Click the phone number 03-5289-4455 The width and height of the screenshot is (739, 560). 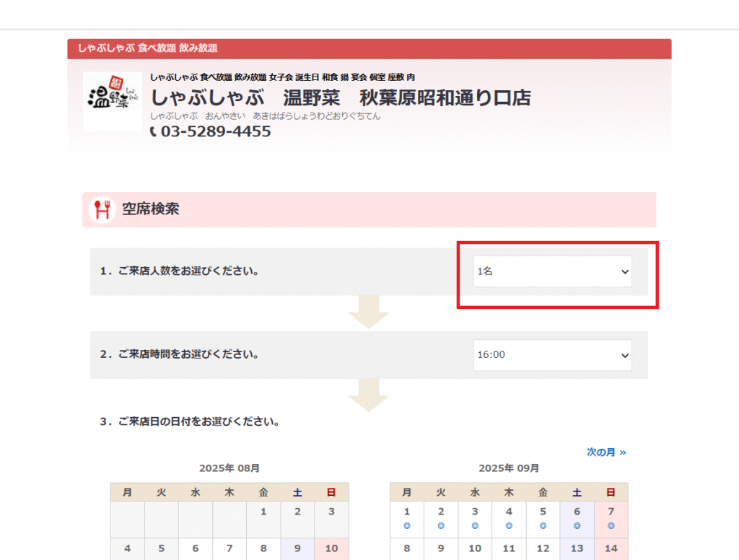(x=216, y=131)
